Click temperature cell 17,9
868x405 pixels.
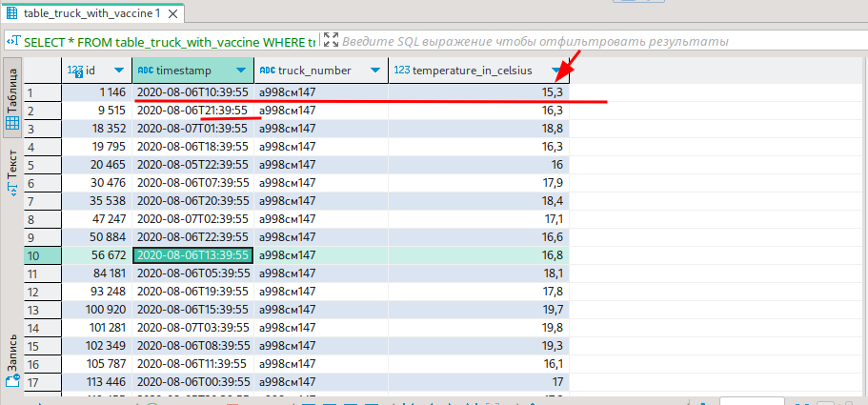479,183
